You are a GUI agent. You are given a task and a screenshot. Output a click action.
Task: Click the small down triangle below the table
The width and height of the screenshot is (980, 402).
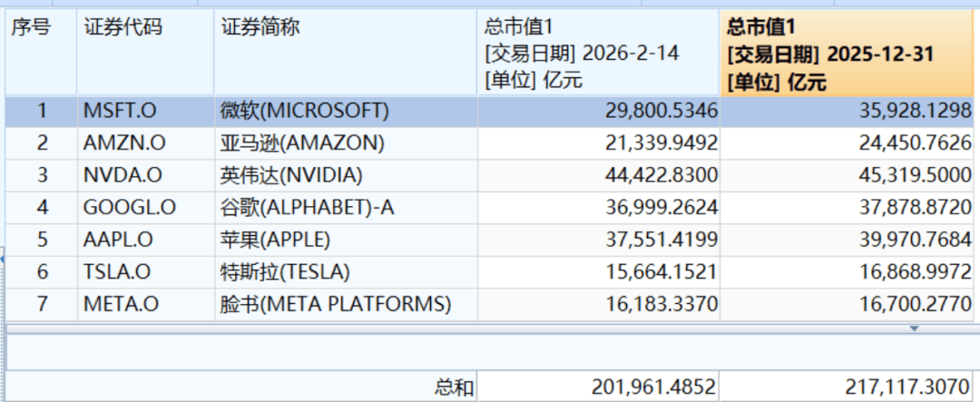point(914,328)
